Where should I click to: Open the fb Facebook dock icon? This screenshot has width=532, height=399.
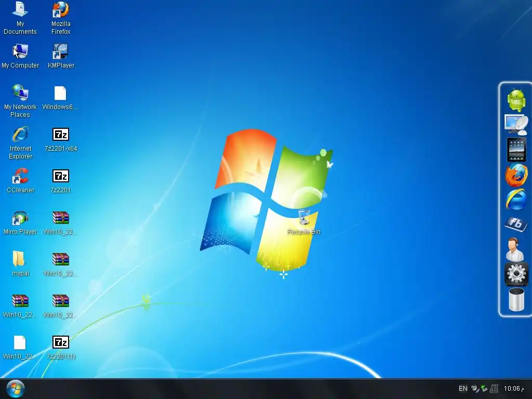[516, 224]
